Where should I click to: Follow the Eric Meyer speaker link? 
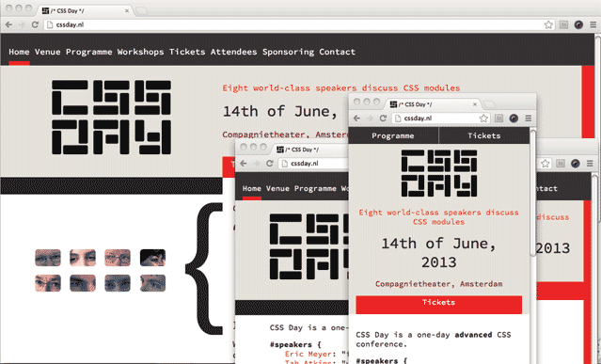(308, 354)
